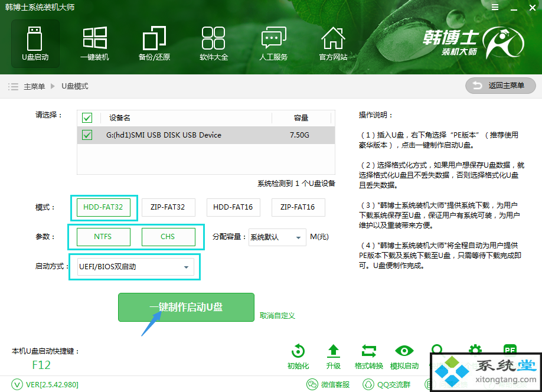Click the F12 boot hotkey text
Image resolution: width=542 pixels, height=392 pixels.
[x=41, y=365]
